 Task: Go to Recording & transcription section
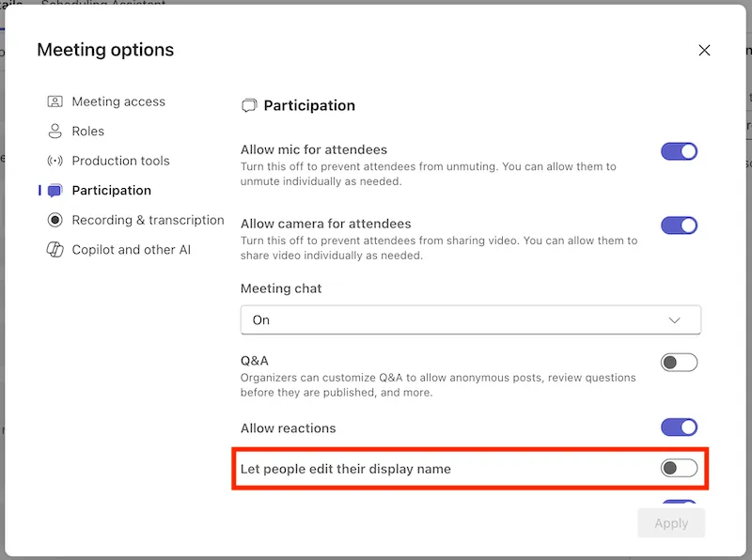coord(148,220)
